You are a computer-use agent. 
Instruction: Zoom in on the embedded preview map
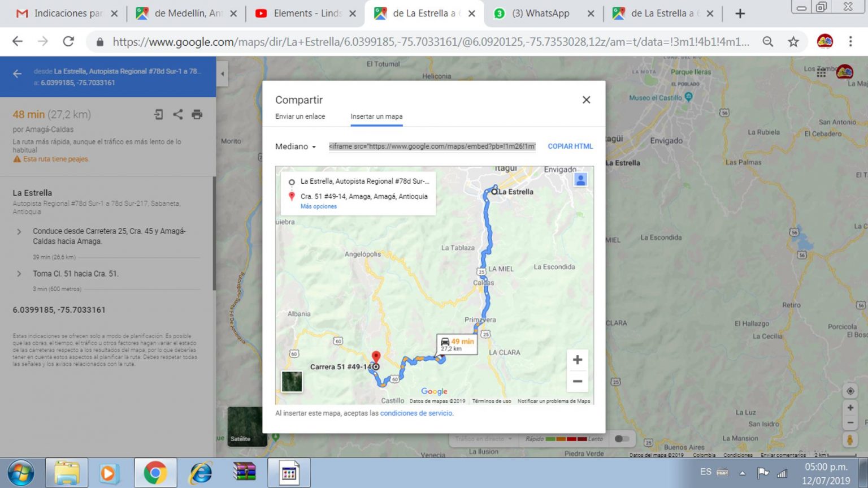[577, 360]
